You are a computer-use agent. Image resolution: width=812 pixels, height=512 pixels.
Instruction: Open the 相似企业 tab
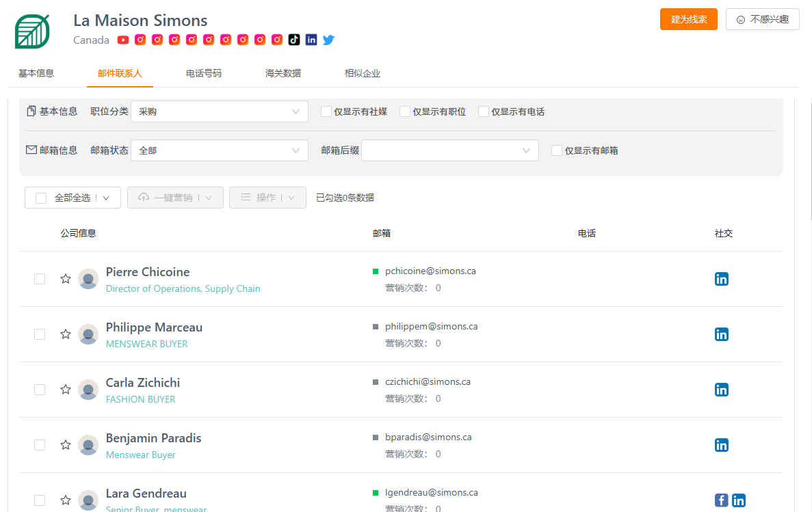[363, 74]
